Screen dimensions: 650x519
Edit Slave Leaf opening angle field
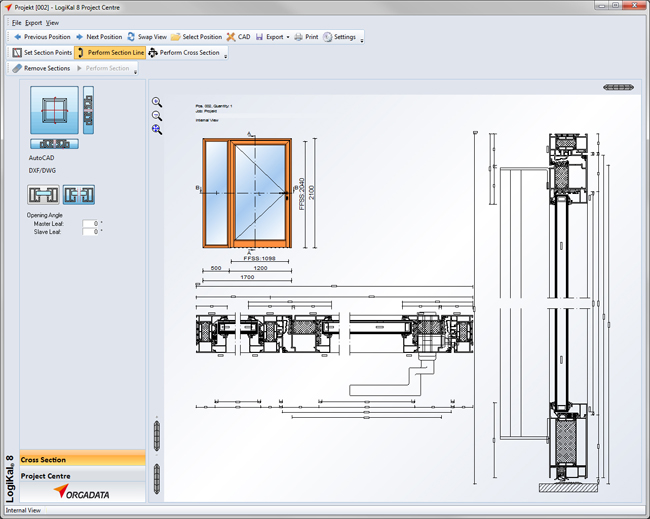coord(91,232)
